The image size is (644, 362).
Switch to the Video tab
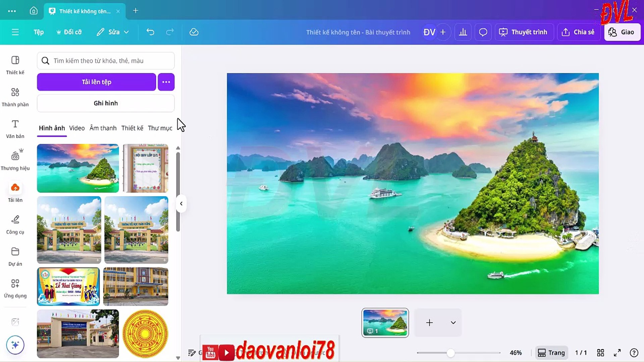coord(76,128)
